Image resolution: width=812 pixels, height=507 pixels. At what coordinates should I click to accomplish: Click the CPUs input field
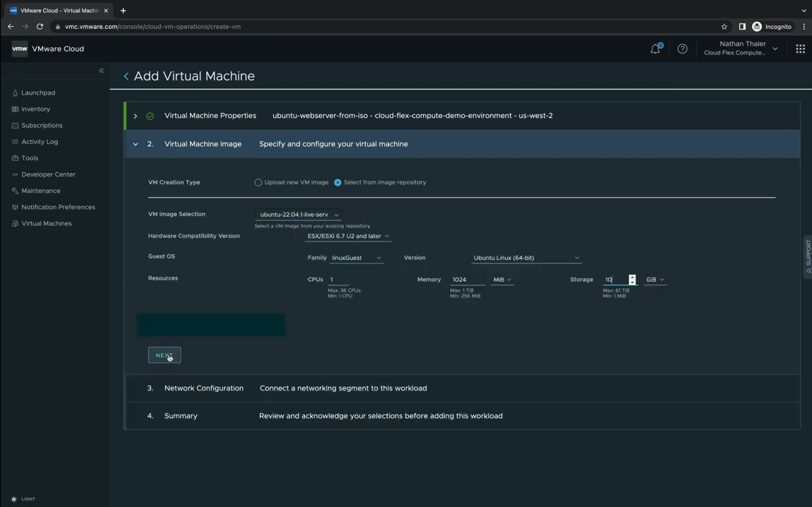pos(338,280)
